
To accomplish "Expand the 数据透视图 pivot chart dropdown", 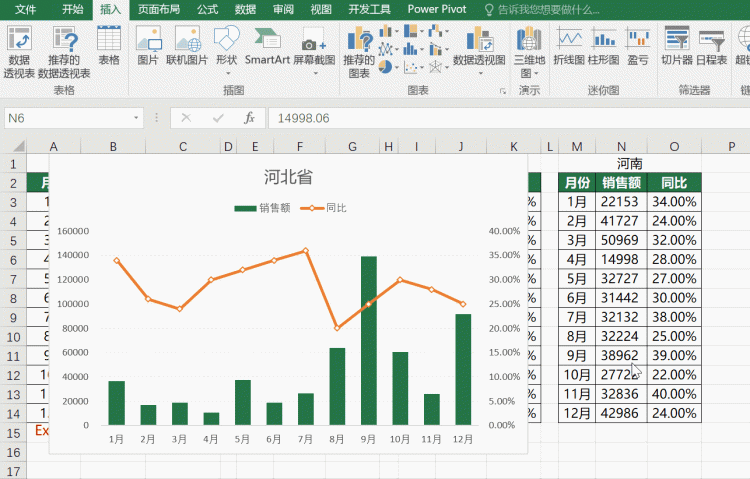I will point(479,73).
